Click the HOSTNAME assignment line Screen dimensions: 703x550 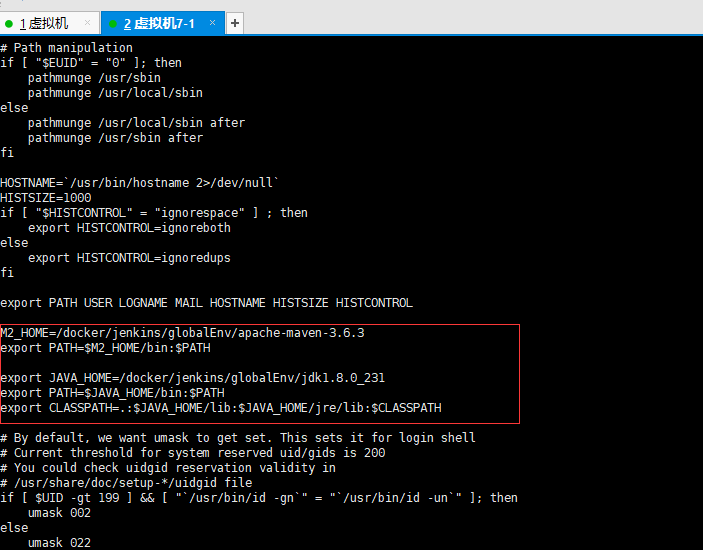point(139,182)
